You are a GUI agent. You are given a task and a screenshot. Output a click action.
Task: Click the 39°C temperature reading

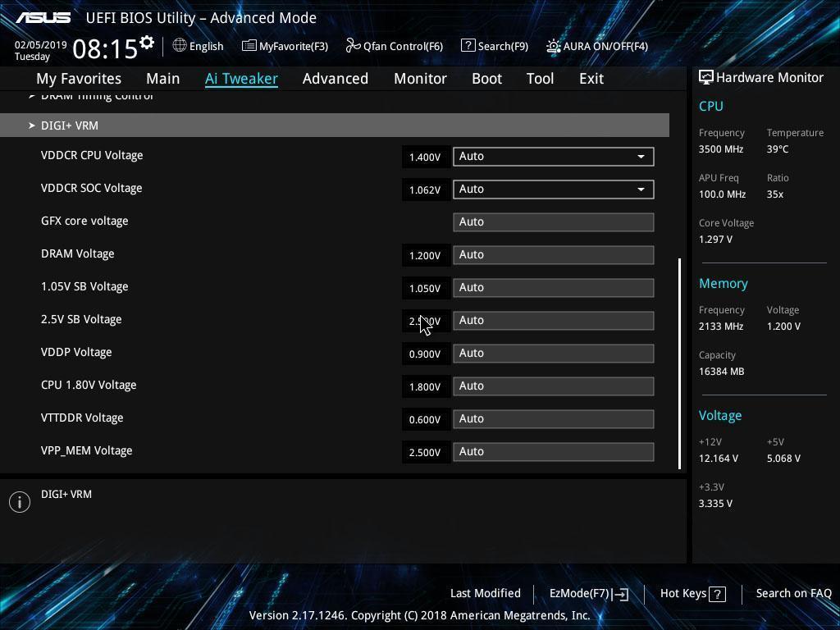[778, 149]
